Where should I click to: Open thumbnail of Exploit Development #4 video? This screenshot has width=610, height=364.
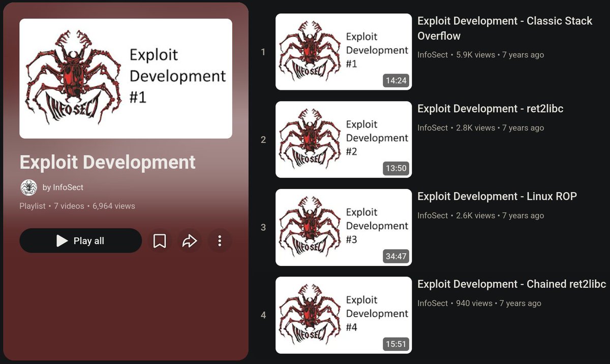pyautogui.click(x=344, y=315)
